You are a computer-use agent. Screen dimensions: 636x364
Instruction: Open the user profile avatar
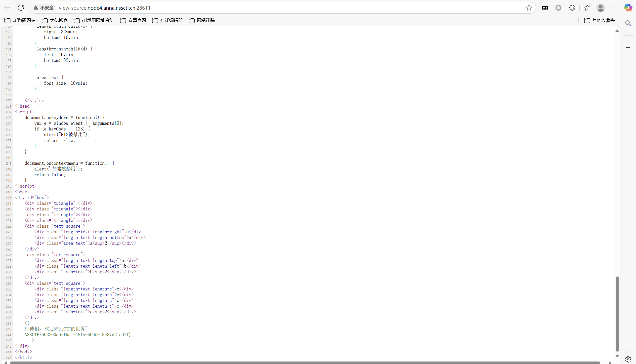(600, 8)
